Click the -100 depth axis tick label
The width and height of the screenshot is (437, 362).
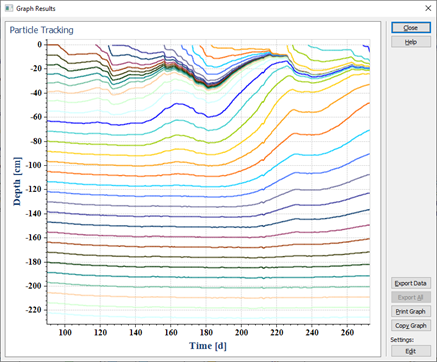34,165
